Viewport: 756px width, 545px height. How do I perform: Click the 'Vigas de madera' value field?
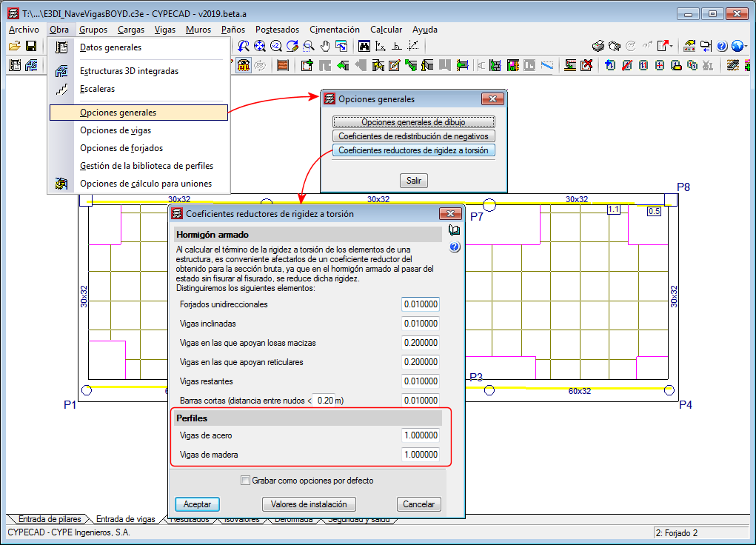[x=421, y=455]
